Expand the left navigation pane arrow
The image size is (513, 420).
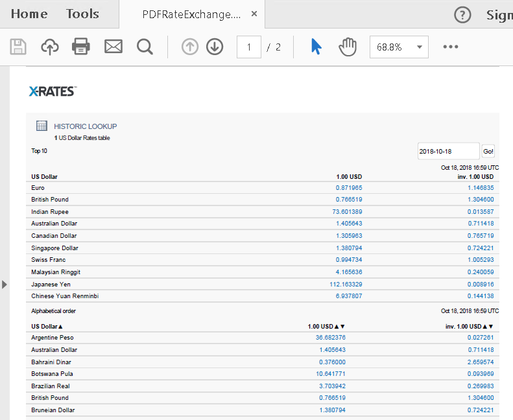tap(5, 284)
